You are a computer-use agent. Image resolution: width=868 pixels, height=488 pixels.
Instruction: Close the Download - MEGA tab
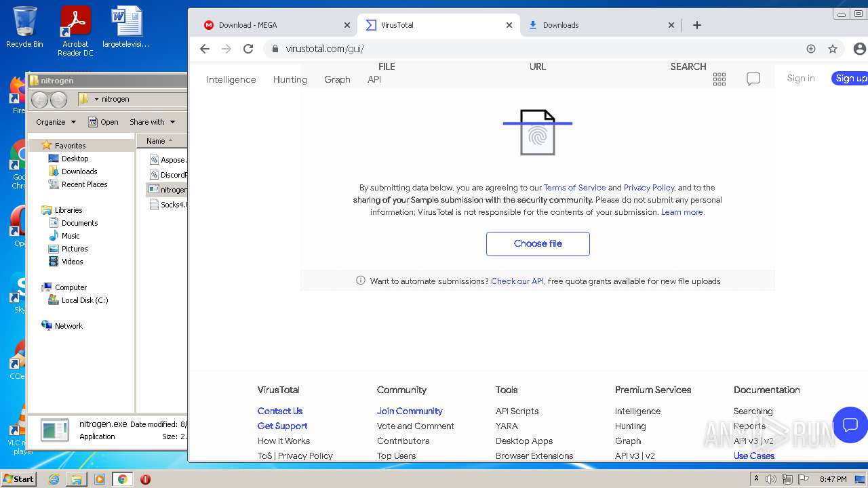[x=347, y=25]
